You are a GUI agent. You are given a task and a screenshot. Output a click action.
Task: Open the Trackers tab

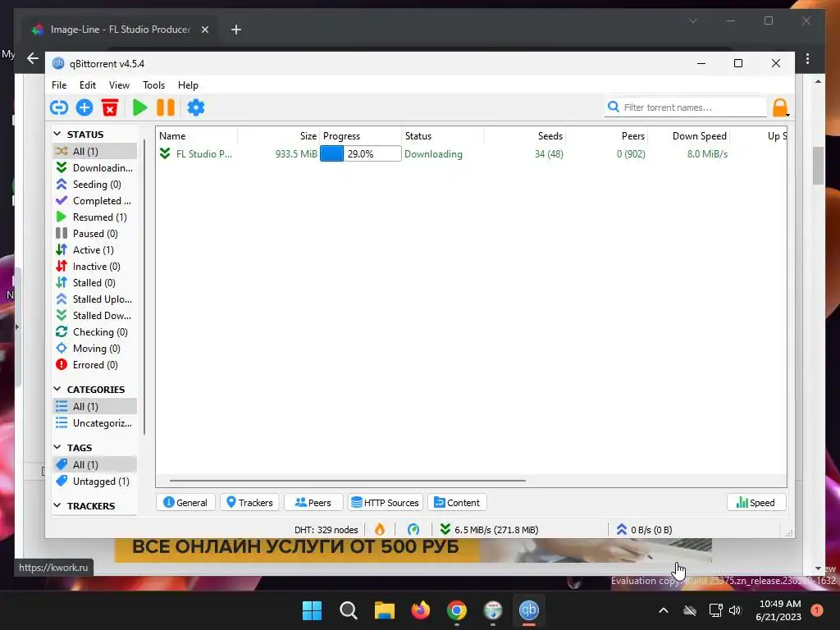tap(249, 503)
